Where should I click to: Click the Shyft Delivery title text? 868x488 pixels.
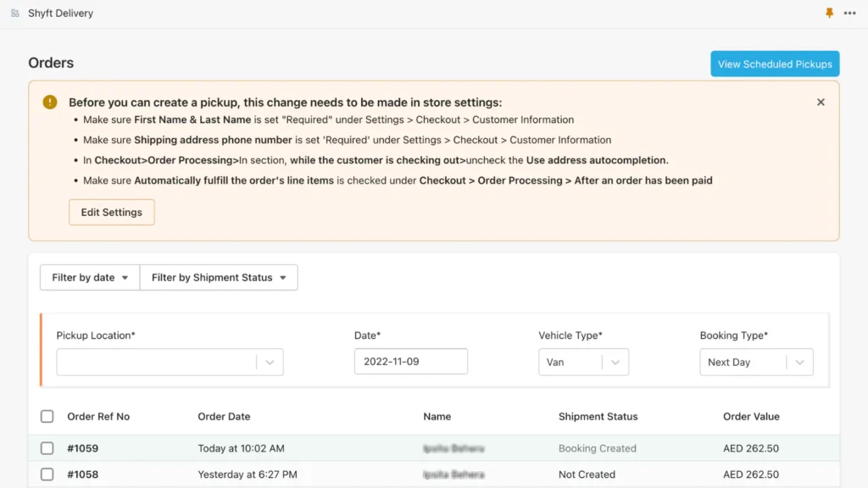(60, 13)
